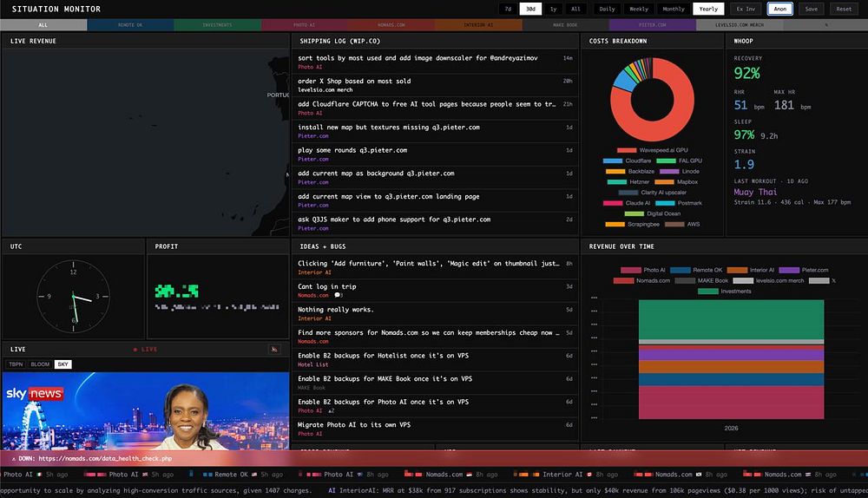Toggle Backblaze legend swatch
This screenshot has height=498, width=868.
point(615,172)
